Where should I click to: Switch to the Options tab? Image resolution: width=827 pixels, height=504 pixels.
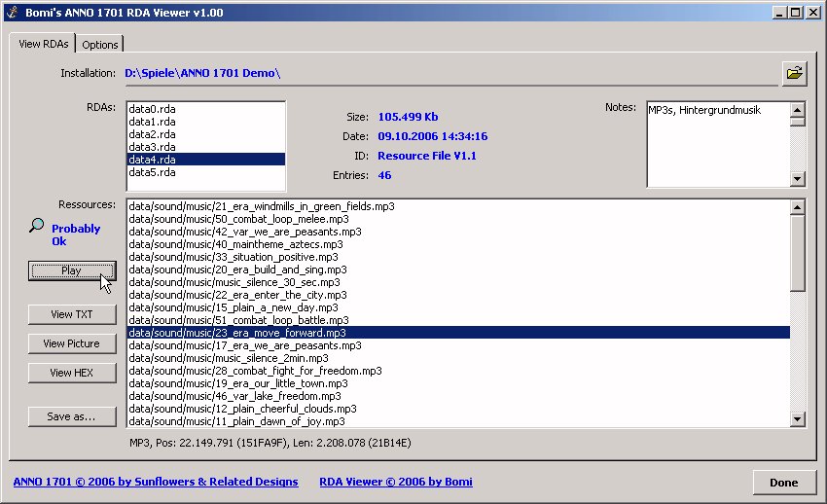pyautogui.click(x=99, y=45)
